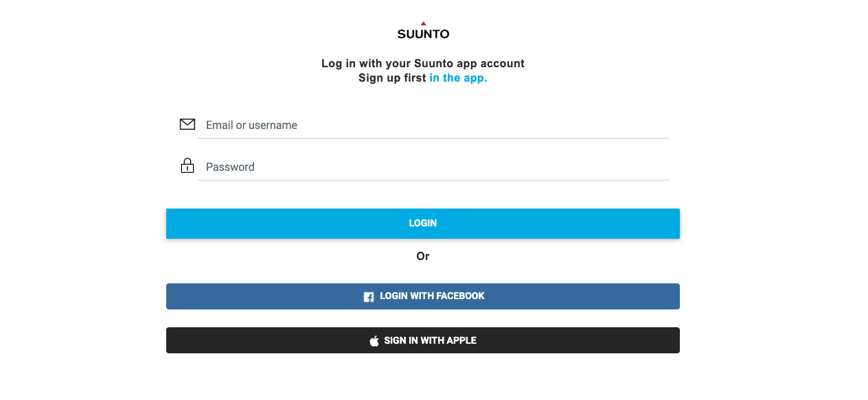Click the "Password" placeholder text
Image resolution: width=868 pixels, height=400 pixels.
[230, 167]
